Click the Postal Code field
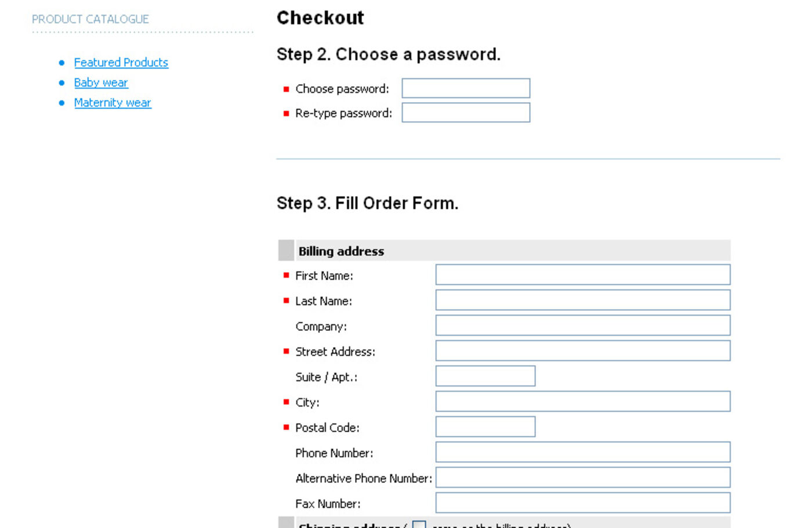Screen dimensions: 812x528 [x=485, y=427]
